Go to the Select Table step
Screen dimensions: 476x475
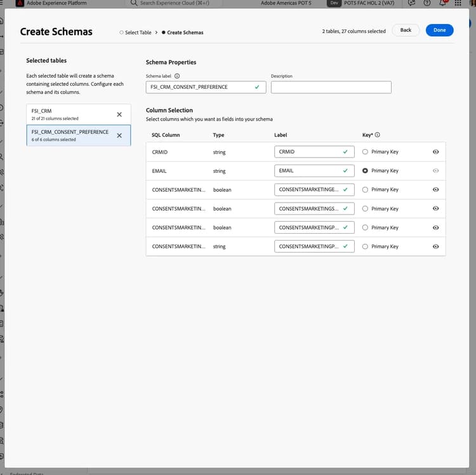coord(135,32)
